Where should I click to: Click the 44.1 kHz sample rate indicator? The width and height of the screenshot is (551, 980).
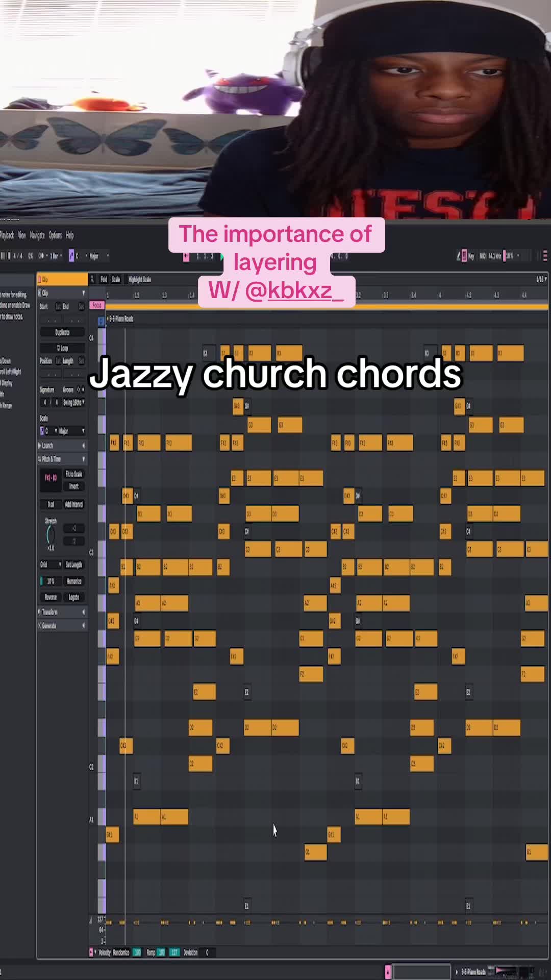point(495,256)
